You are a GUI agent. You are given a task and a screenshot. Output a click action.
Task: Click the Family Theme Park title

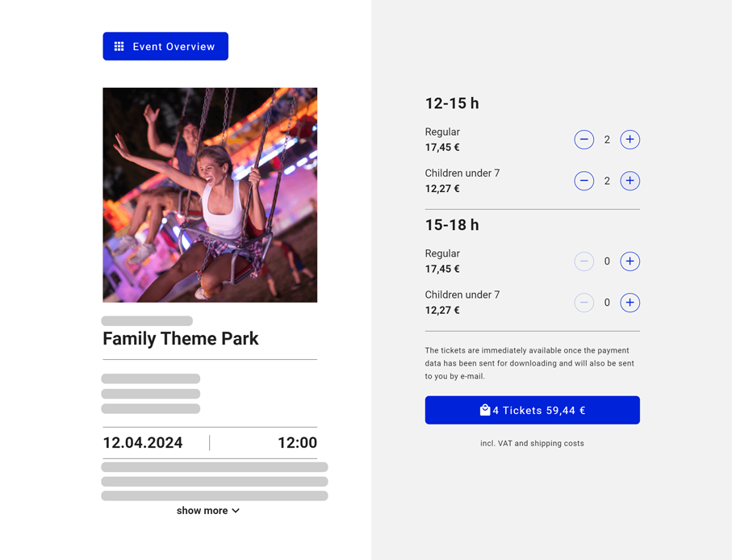click(x=180, y=339)
